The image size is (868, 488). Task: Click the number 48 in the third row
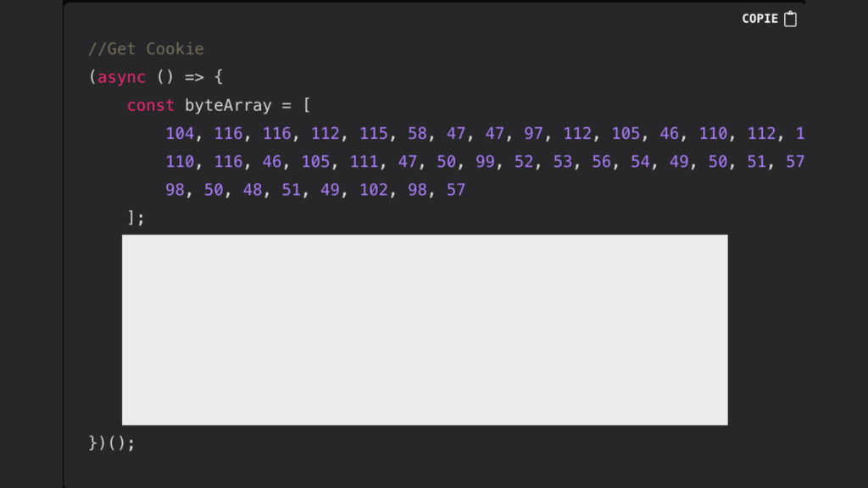tap(253, 190)
